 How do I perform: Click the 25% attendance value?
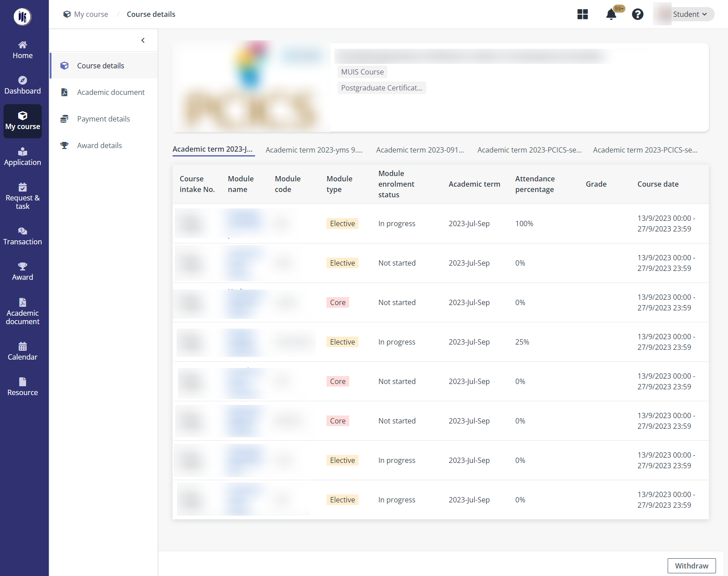(x=522, y=342)
